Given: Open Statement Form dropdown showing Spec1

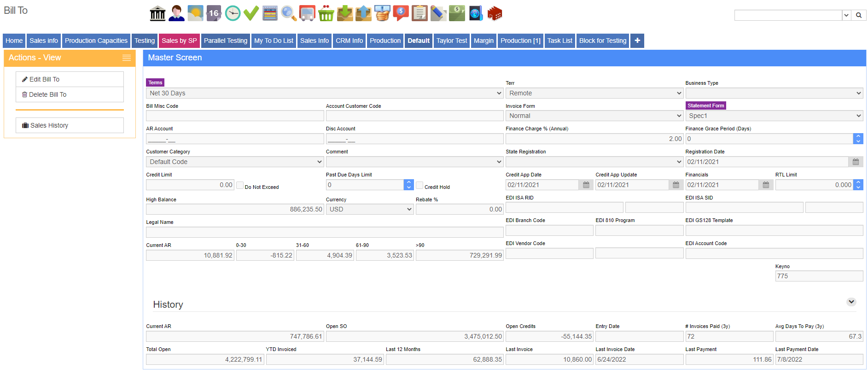Looking at the screenshot, I should (x=774, y=116).
